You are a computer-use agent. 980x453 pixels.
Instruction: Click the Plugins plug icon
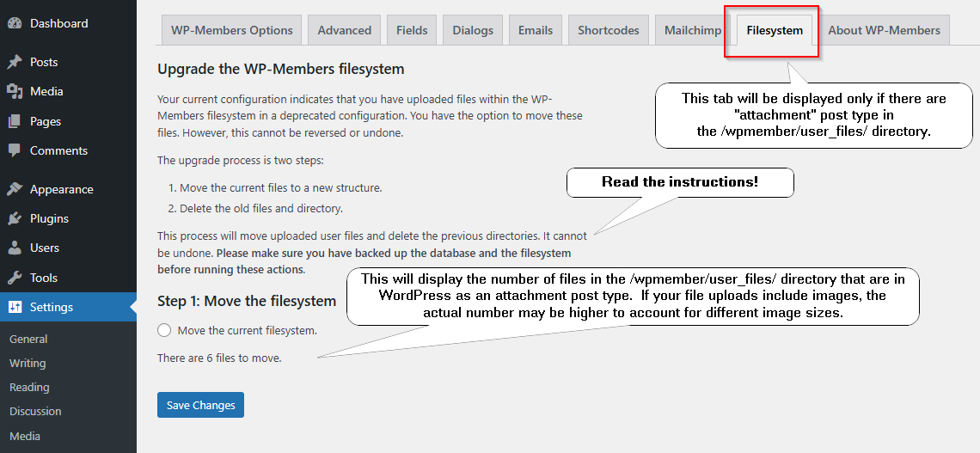pyautogui.click(x=15, y=218)
